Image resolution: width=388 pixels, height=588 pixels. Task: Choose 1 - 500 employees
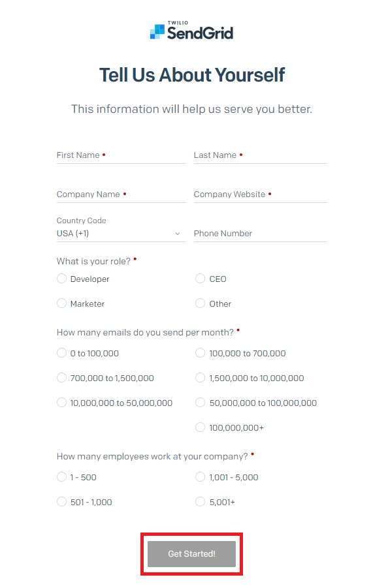[61, 477]
